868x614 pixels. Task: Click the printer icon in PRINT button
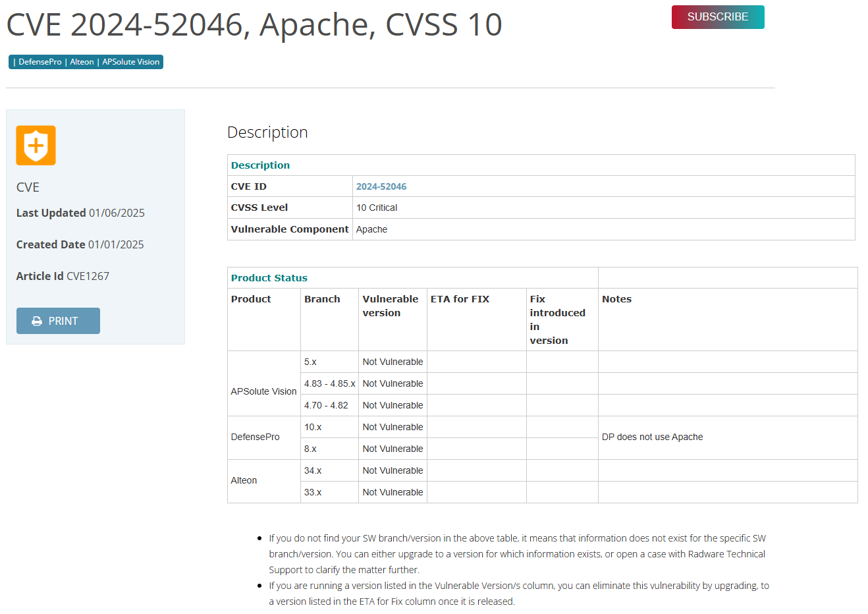click(37, 321)
